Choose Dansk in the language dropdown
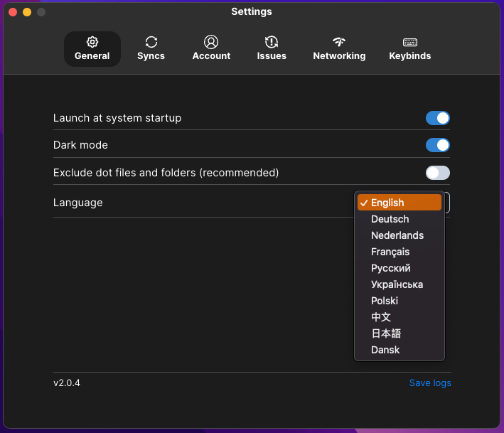504x433 pixels. click(400, 350)
